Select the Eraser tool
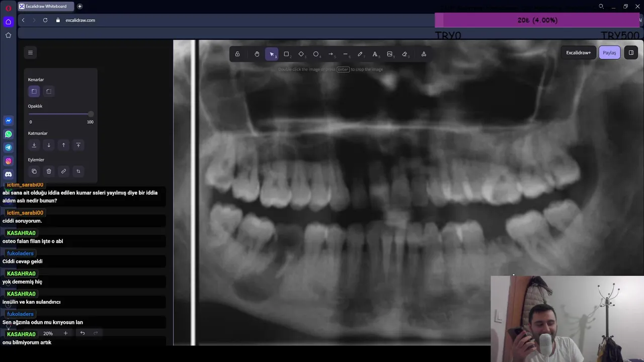The height and width of the screenshot is (362, 644). 404,54
